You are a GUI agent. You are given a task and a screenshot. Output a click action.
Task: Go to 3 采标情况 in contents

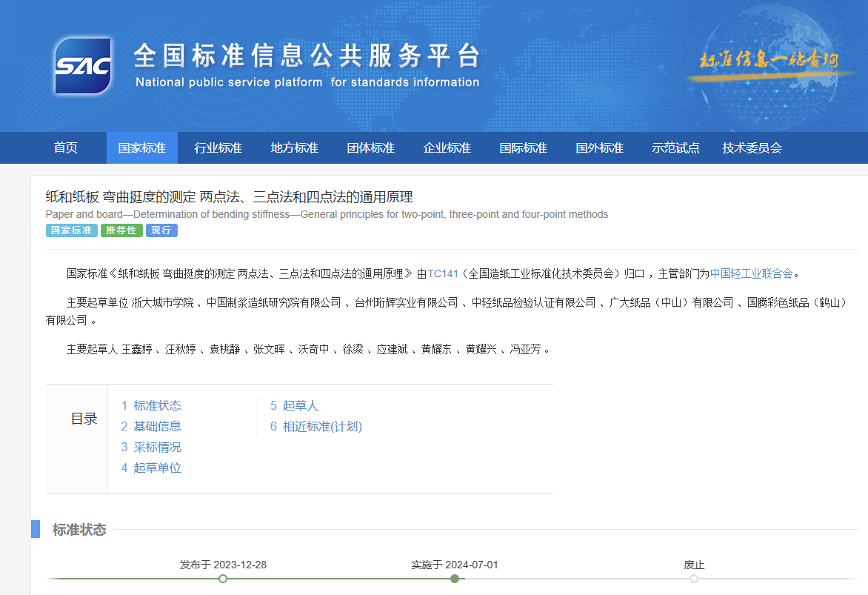coord(151,447)
